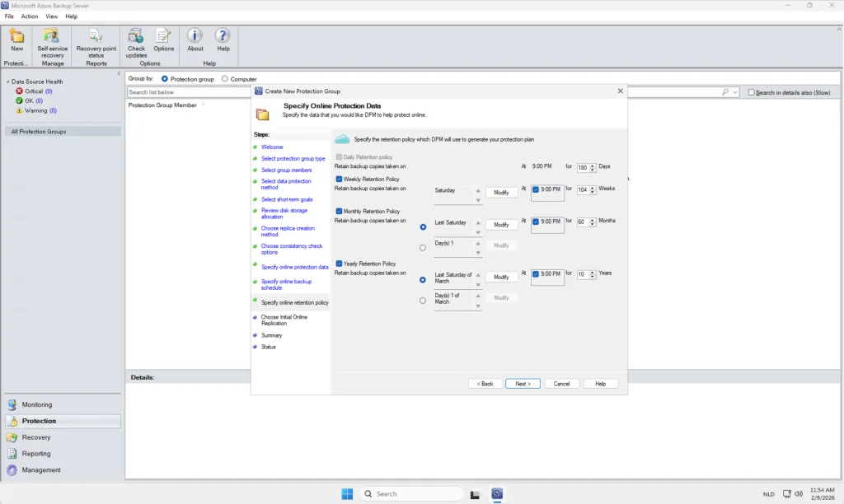Open the Action menu
Screen dimensions: 844x504
30,16
